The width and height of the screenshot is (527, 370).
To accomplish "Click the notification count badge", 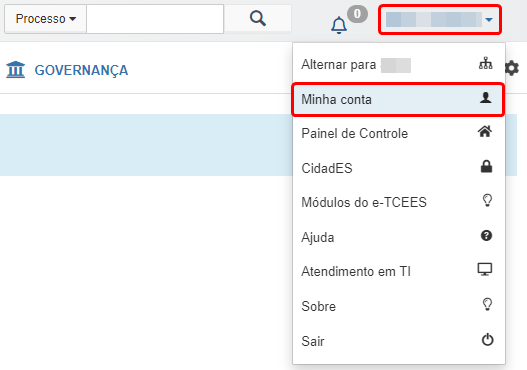I will 357,14.
